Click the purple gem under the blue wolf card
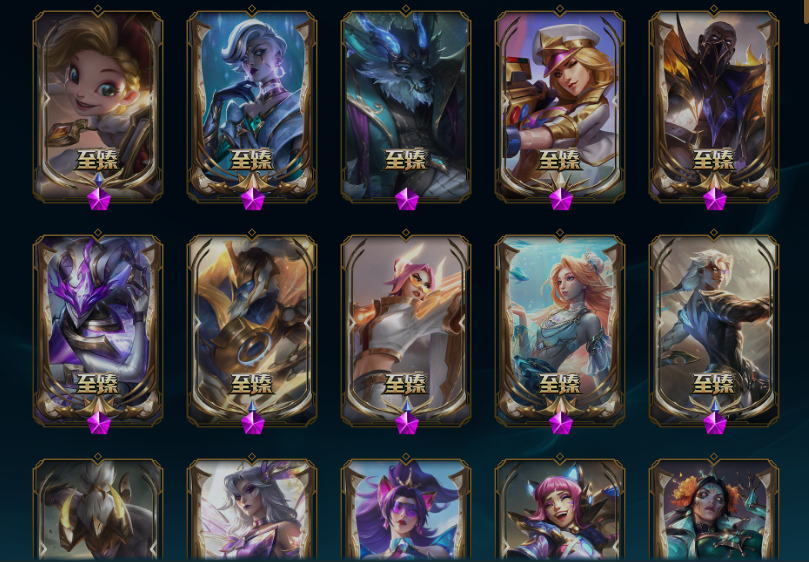The width and height of the screenshot is (809, 562). click(x=407, y=199)
